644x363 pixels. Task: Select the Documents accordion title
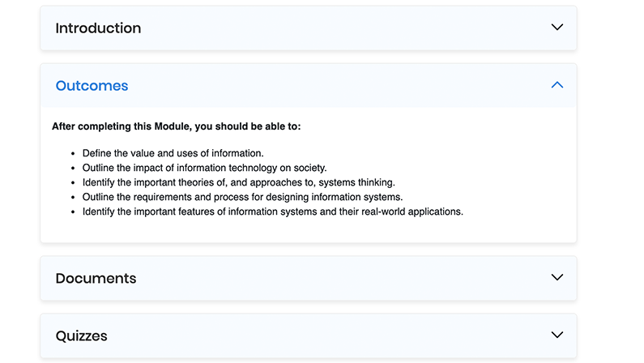tap(96, 278)
